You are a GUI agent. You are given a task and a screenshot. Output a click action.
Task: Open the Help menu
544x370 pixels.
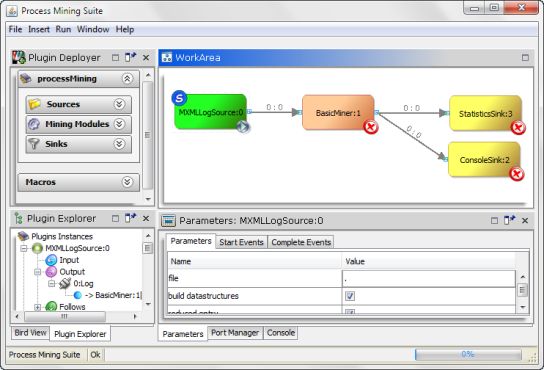tap(125, 30)
